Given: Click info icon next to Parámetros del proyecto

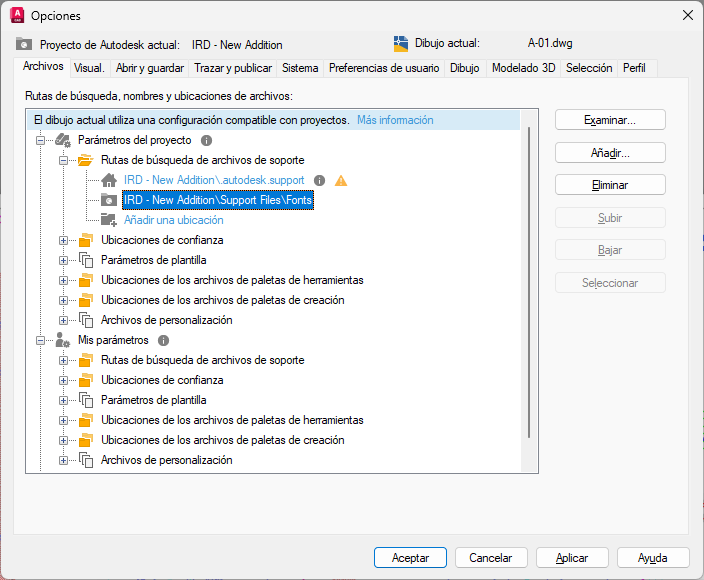Looking at the screenshot, I should pyautogui.click(x=206, y=141).
